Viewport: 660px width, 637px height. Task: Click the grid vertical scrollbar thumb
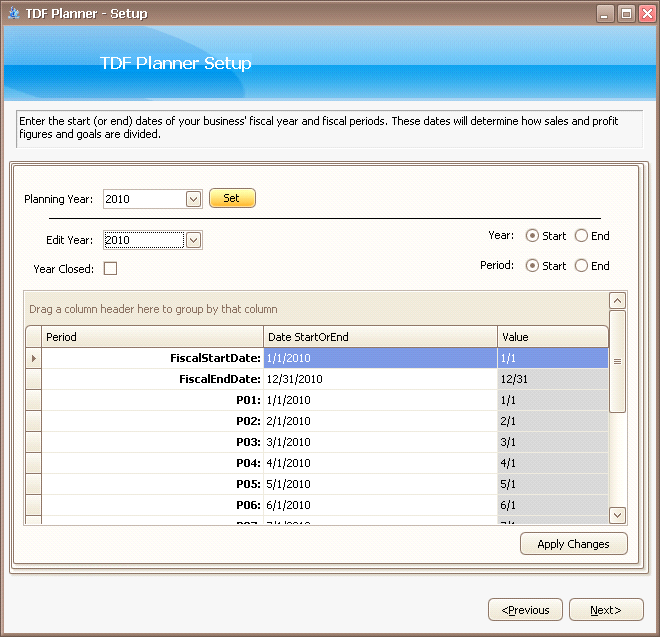tap(617, 362)
